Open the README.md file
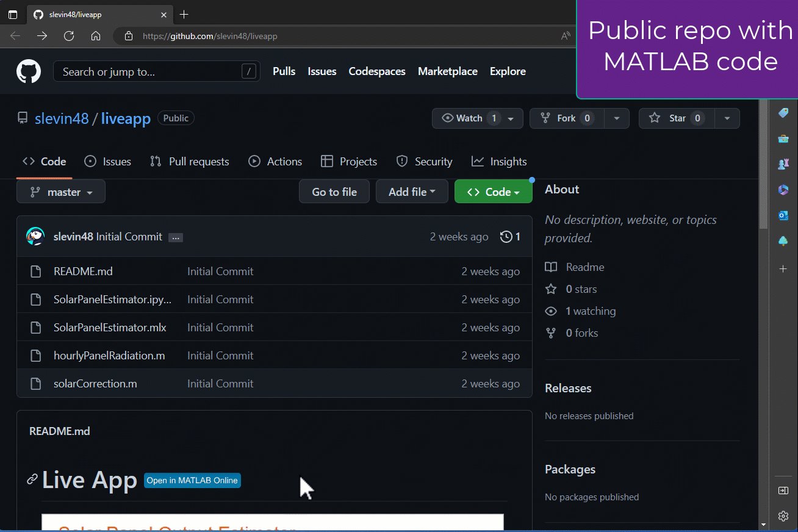The image size is (798, 532). [x=83, y=271]
